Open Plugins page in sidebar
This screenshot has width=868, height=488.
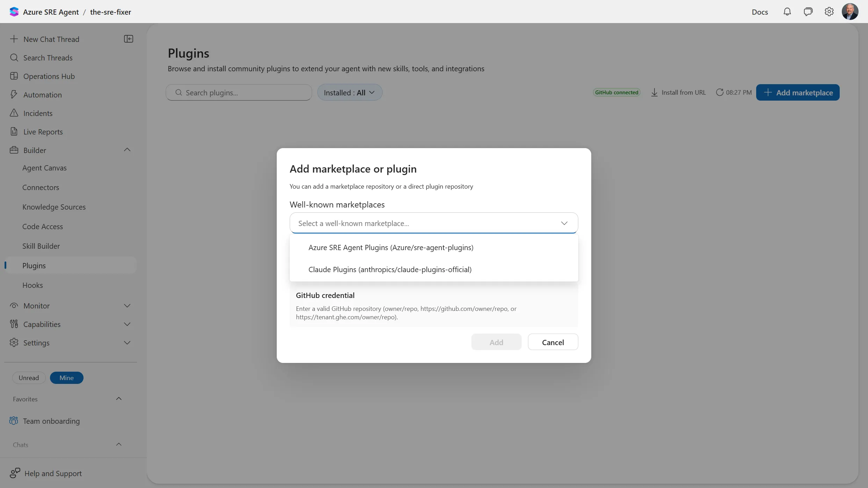coord(71,265)
